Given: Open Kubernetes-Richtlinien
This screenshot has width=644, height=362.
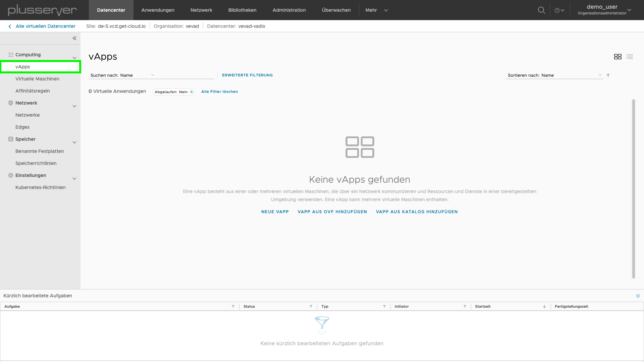Looking at the screenshot, I should 40,187.
